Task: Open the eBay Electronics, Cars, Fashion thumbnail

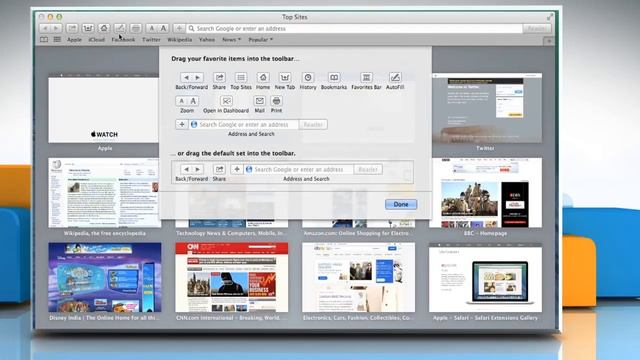Action: (x=358, y=278)
